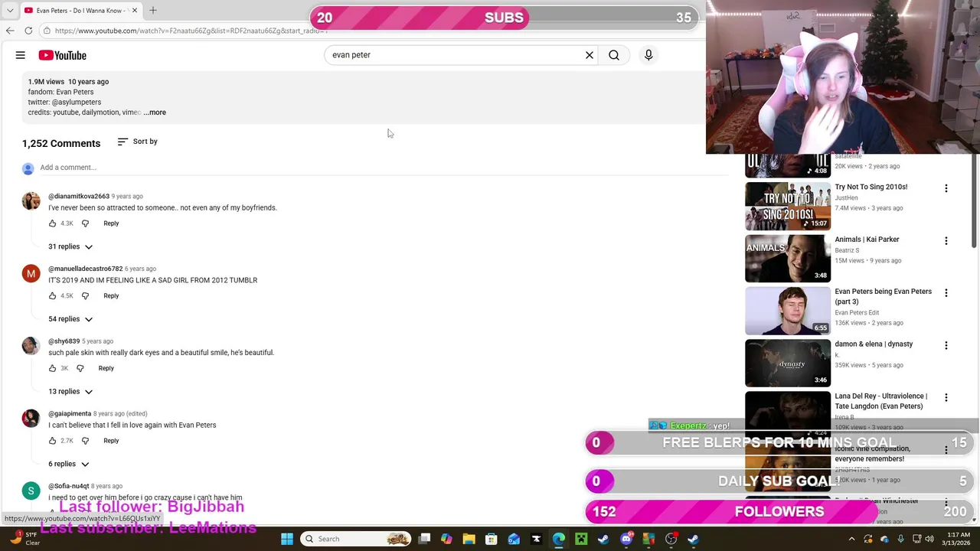
Task: Open Try Not To Sing 2010s thumbnail
Action: coord(788,206)
